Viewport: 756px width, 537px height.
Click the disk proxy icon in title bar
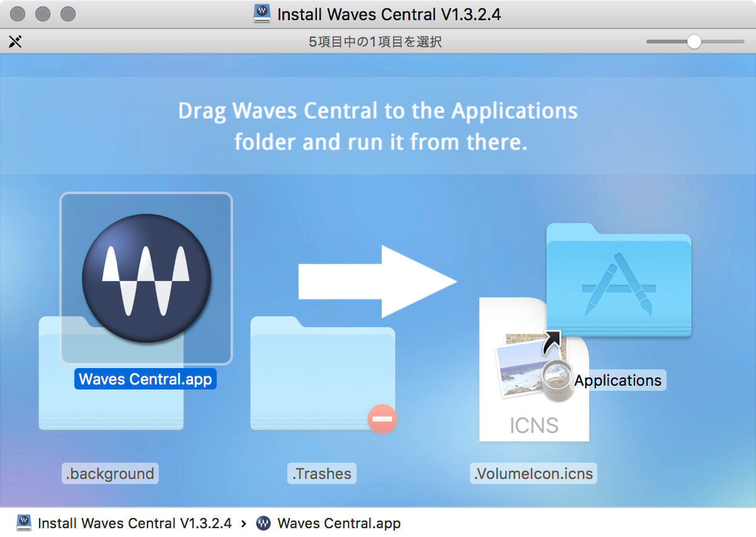coord(263,14)
